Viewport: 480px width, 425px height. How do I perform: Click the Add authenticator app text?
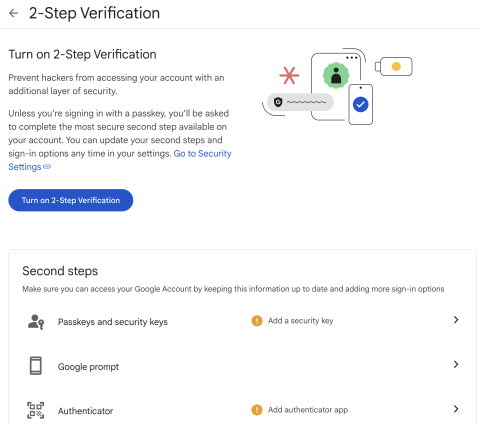(x=308, y=410)
